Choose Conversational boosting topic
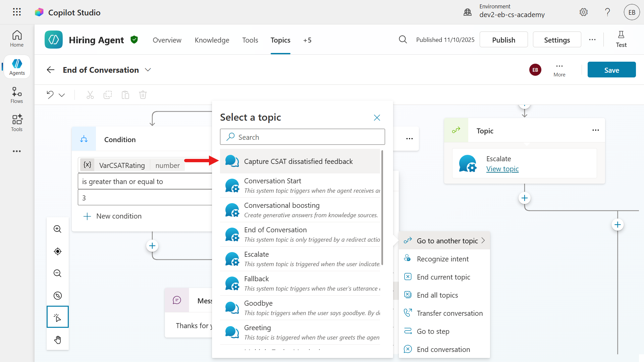This screenshot has height=362, width=644. point(300,210)
